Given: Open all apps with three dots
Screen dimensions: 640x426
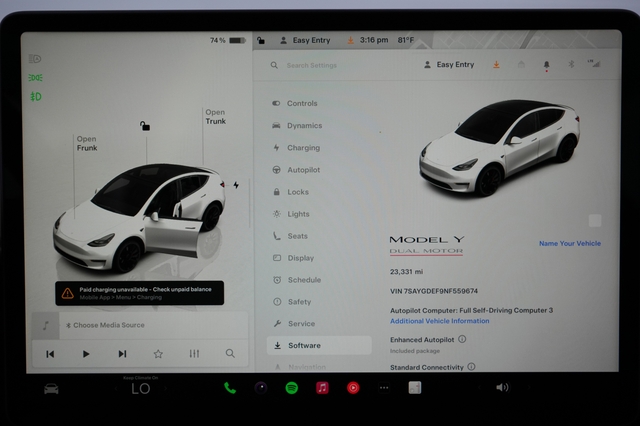Looking at the screenshot, I should pos(384,388).
